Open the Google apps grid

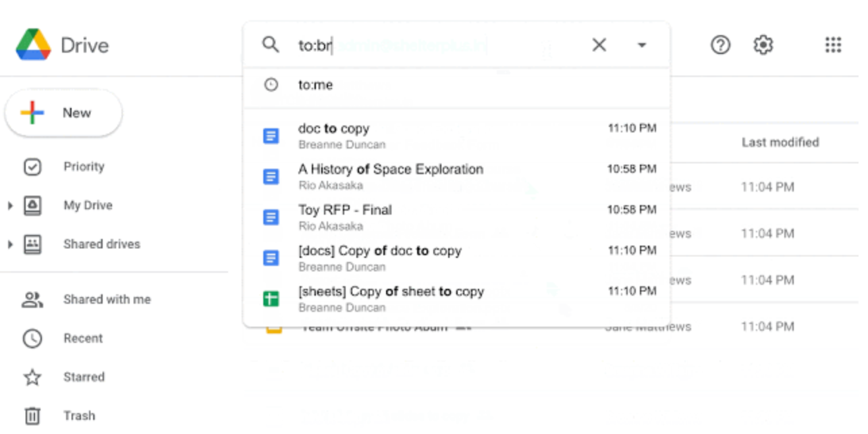tap(833, 45)
